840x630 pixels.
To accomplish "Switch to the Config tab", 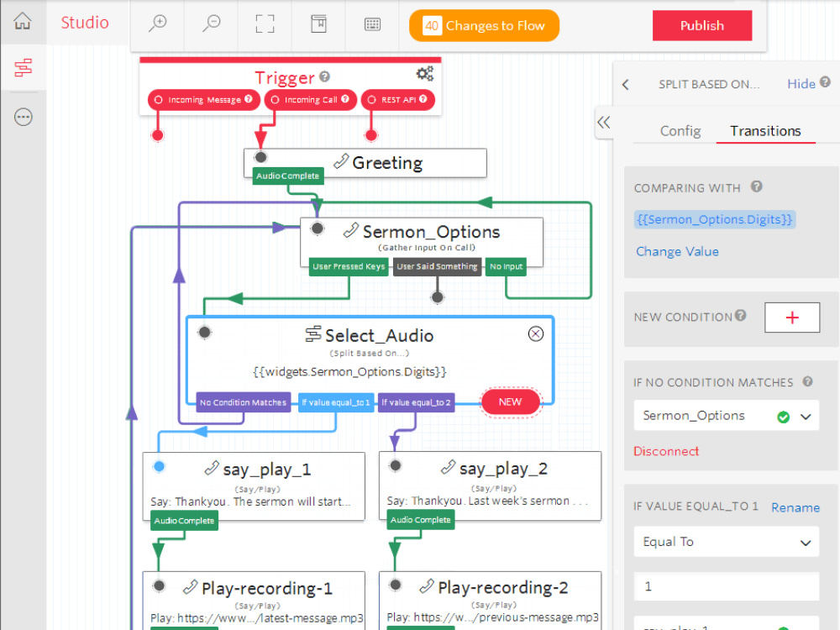I will [x=680, y=131].
